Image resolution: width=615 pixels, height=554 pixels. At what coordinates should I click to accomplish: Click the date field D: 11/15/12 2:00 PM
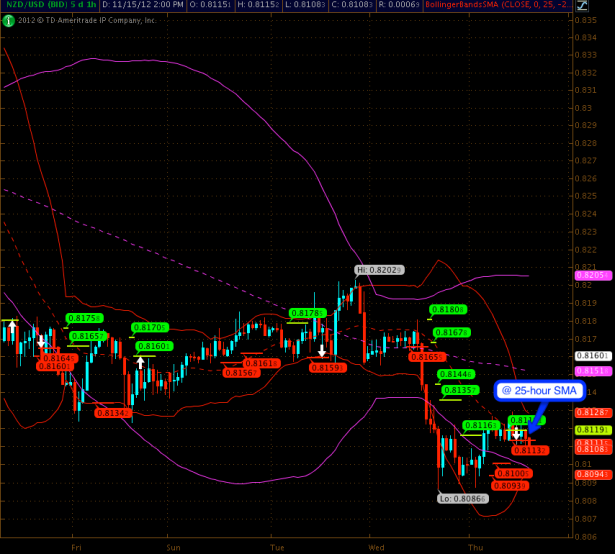[x=139, y=5]
